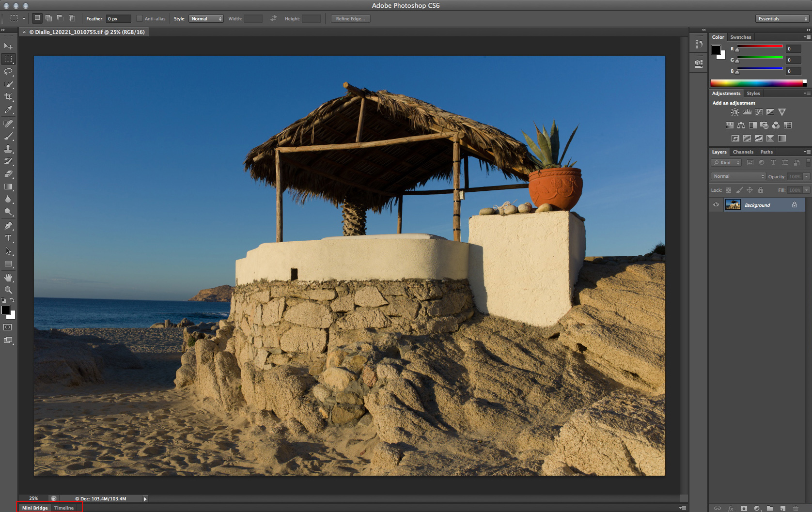Expand the status bar info arrow
The height and width of the screenshot is (512, 812).
click(x=145, y=499)
